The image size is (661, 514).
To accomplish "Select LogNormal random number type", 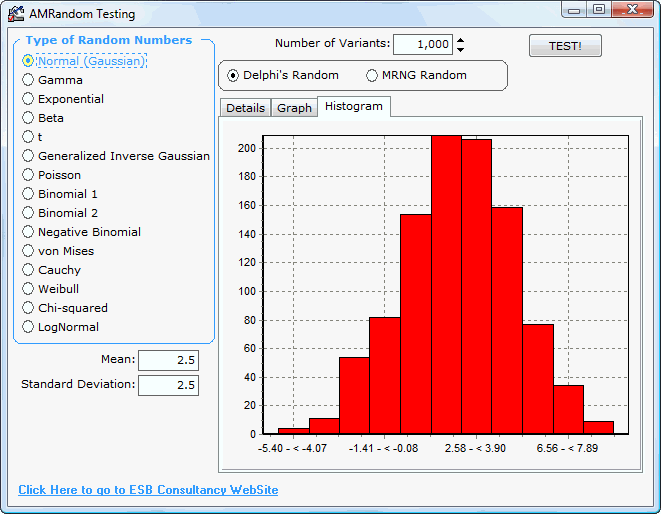I will tap(28, 327).
